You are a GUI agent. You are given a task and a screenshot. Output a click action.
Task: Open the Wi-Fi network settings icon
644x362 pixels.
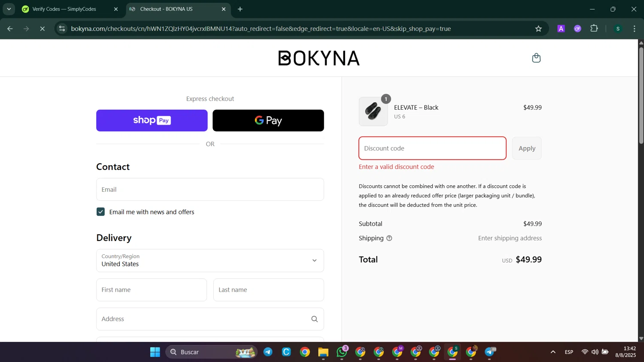[x=585, y=352]
